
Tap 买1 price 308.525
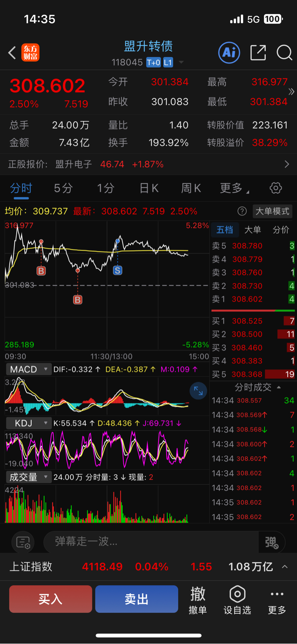[247, 321]
